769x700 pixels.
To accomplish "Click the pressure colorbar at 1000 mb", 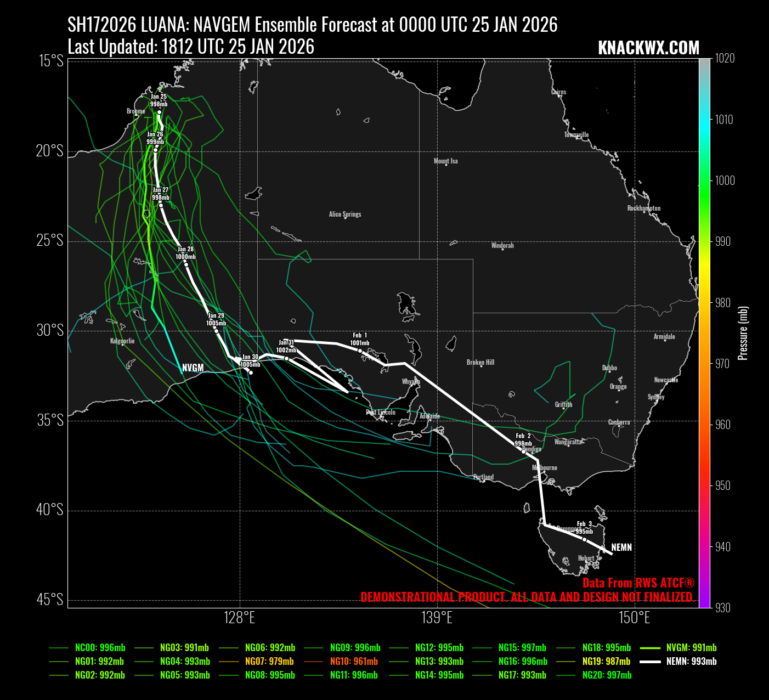I will tap(704, 180).
